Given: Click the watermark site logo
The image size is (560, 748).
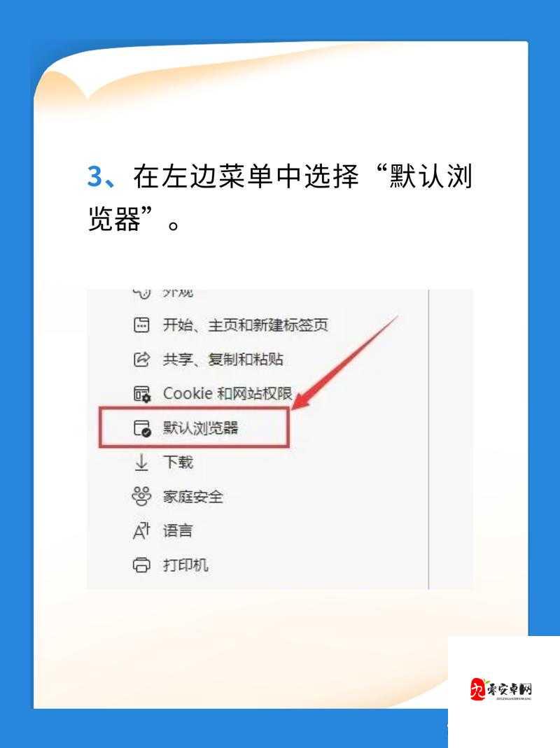Looking at the screenshot, I should tap(500, 690).
